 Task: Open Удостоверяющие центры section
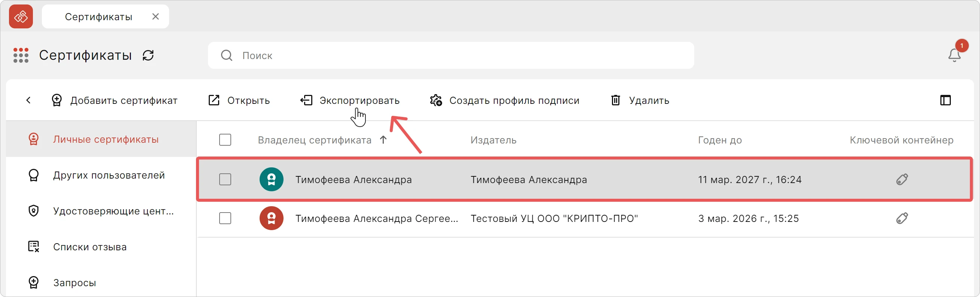(101, 211)
